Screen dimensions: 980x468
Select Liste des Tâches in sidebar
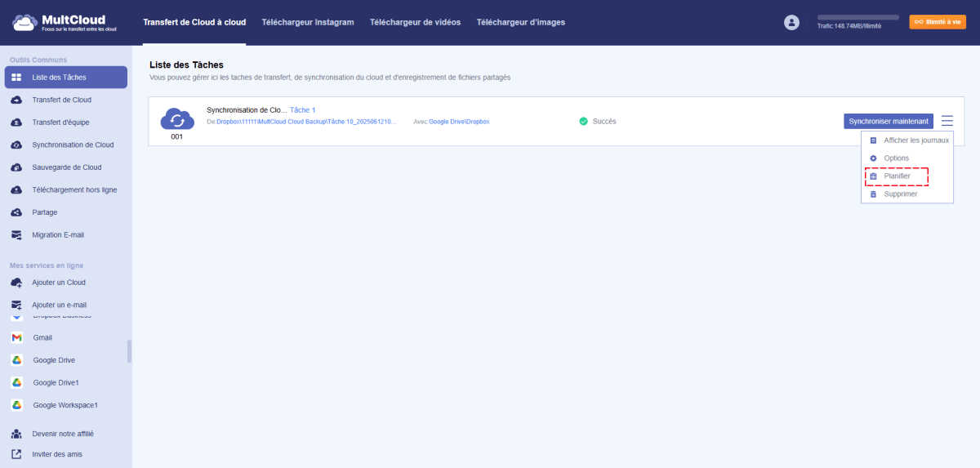[66, 78]
